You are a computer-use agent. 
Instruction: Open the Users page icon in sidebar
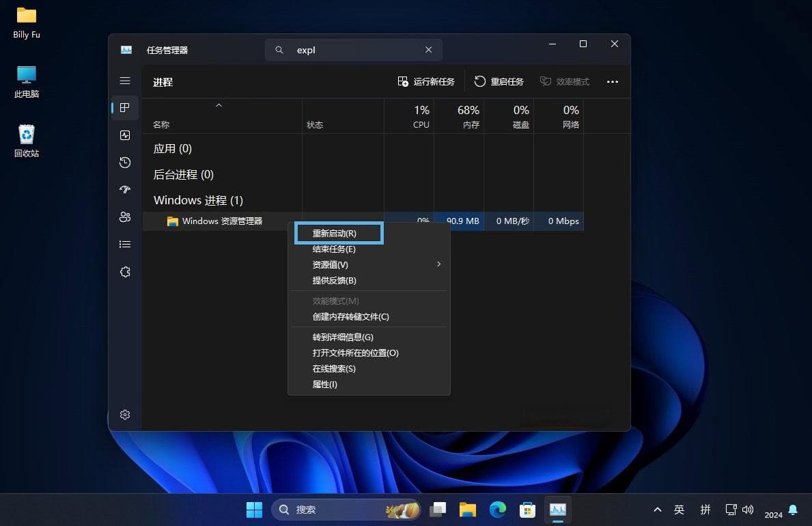(x=125, y=217)
